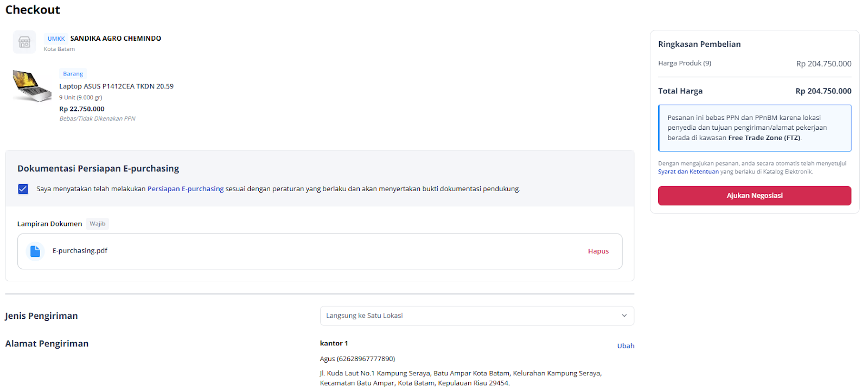Click the E-purchasing.pdf file name

pos(80,251)
